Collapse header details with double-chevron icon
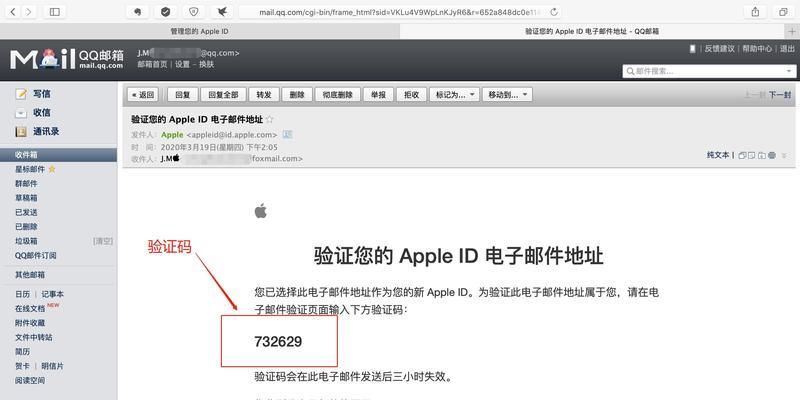 784,155
